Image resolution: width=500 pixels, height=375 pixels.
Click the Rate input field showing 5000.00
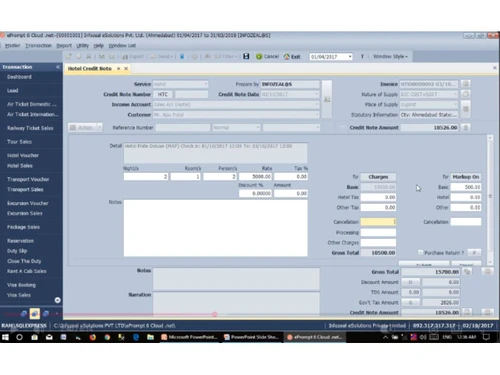coord(256,177)
